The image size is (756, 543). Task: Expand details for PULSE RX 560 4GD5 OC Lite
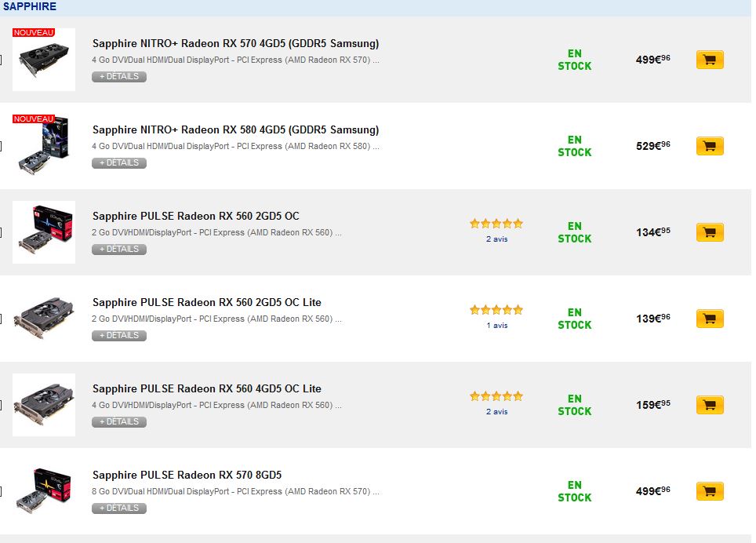[x=119, y=422]
